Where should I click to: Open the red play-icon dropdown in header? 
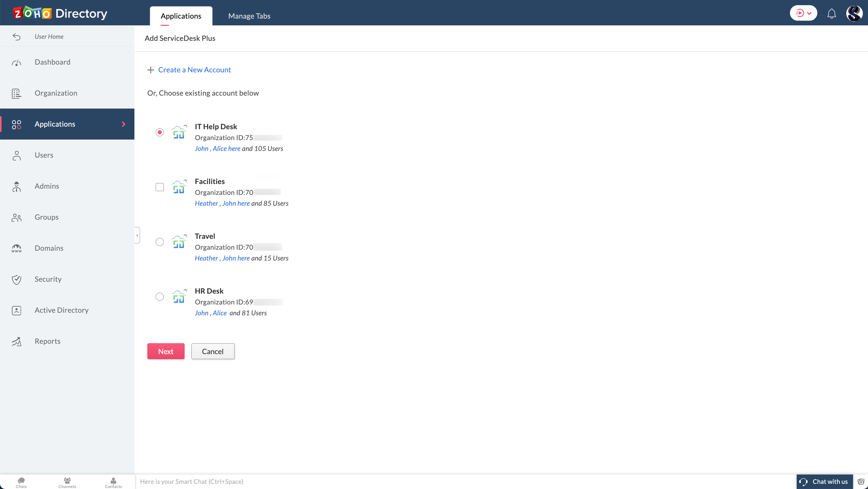[803, 13]
